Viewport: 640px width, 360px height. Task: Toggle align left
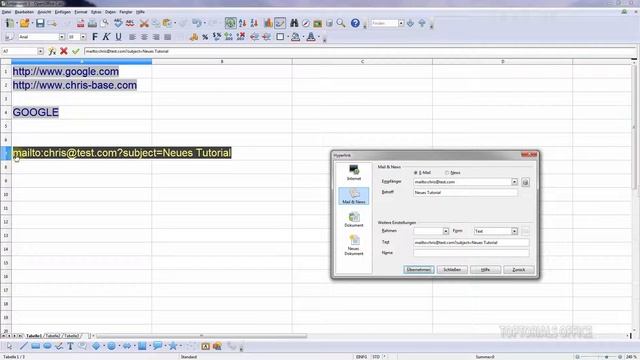tap(132, 37)
